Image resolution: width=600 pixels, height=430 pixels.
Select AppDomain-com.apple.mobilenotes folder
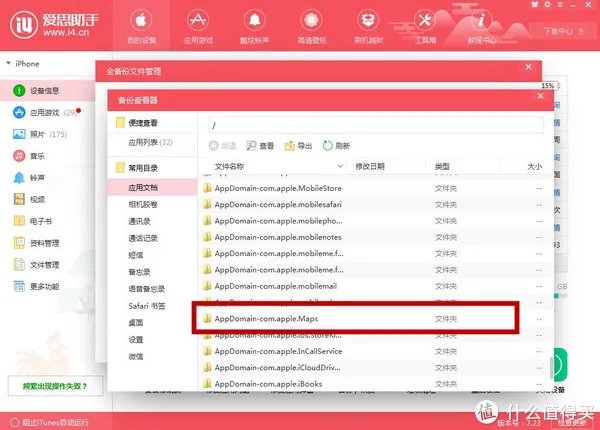(376, 237)
